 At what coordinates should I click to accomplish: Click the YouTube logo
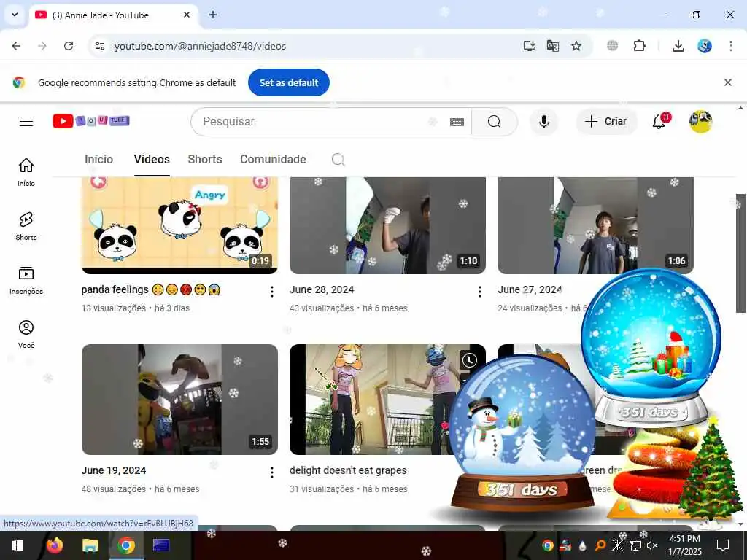point(90,121)
